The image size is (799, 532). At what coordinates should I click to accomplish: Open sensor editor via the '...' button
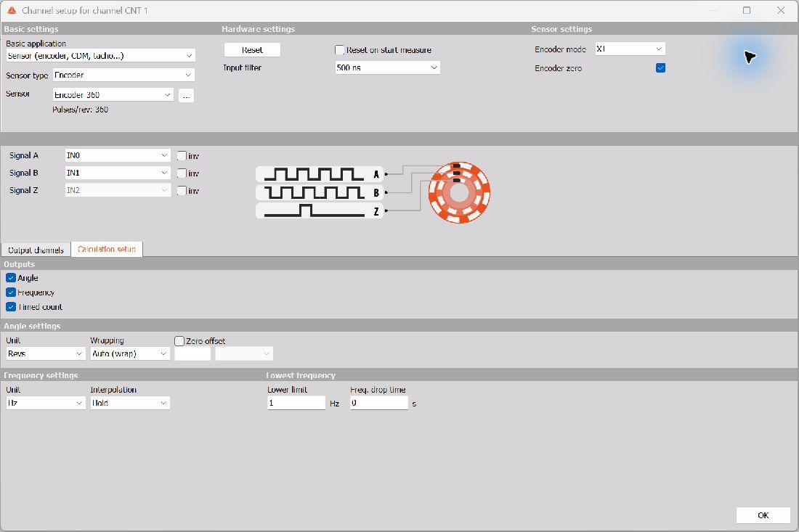tap(187, 95)
